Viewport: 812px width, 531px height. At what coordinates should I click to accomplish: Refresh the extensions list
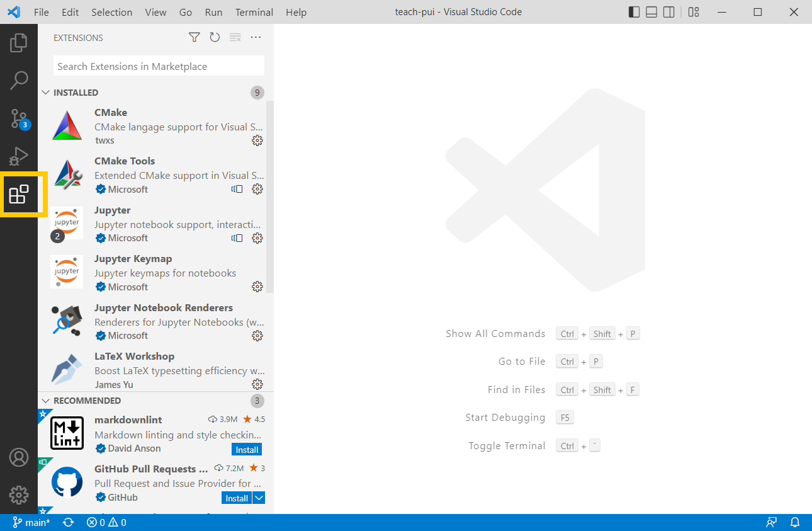click(215, 38)
